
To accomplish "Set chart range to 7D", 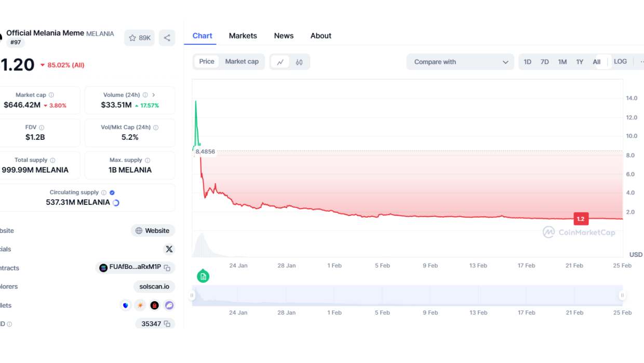I will pos(544,62).
